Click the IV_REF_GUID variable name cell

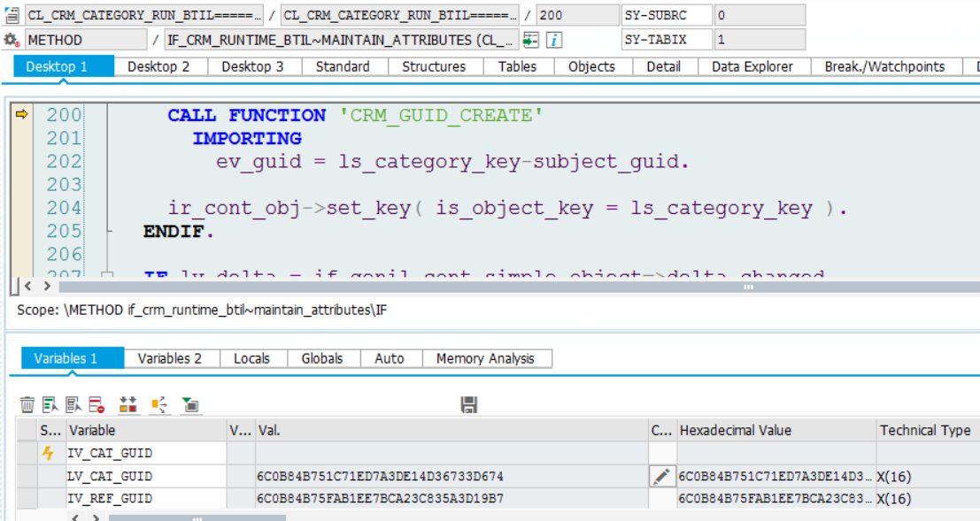coord(146,499)
